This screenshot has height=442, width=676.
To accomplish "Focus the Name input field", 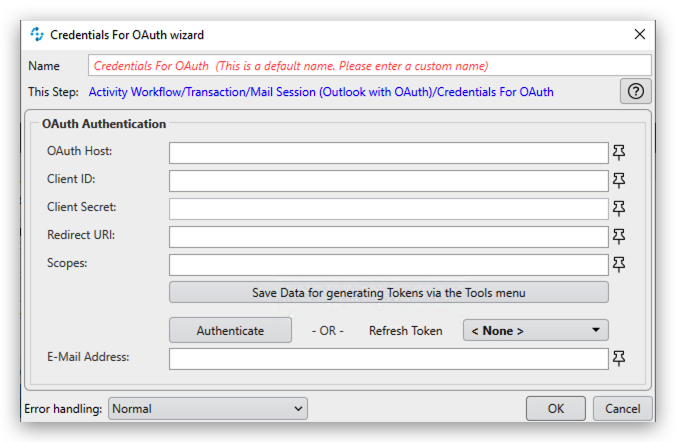I will point(369,66).
